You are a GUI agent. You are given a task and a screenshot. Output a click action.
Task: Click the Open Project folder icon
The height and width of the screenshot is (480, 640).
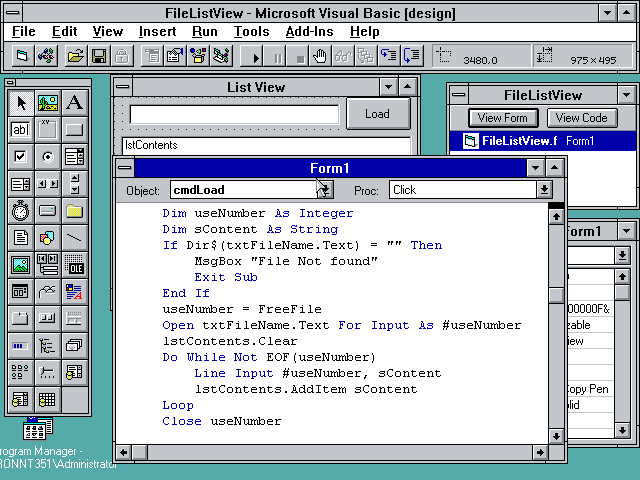[76, 56]
